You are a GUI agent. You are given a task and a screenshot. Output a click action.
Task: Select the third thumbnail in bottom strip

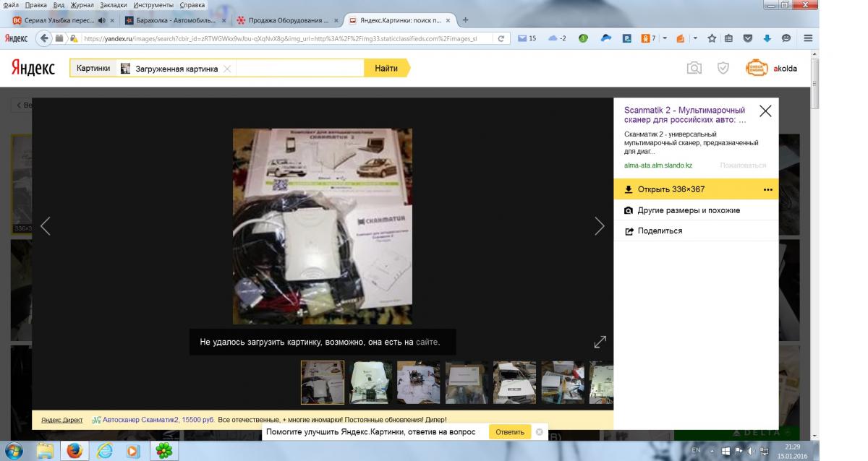[x=418, y=382]
